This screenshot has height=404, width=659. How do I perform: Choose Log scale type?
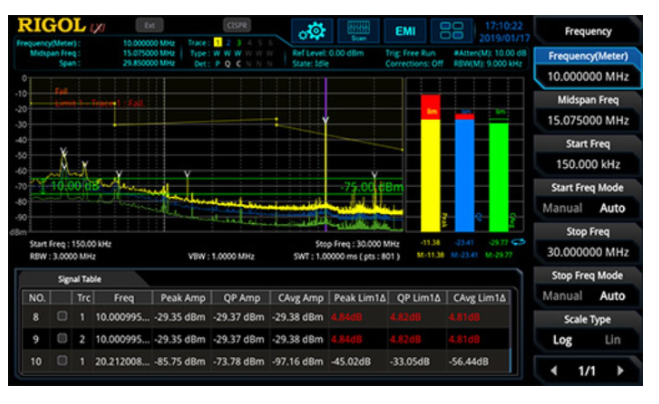coord(562,340)
